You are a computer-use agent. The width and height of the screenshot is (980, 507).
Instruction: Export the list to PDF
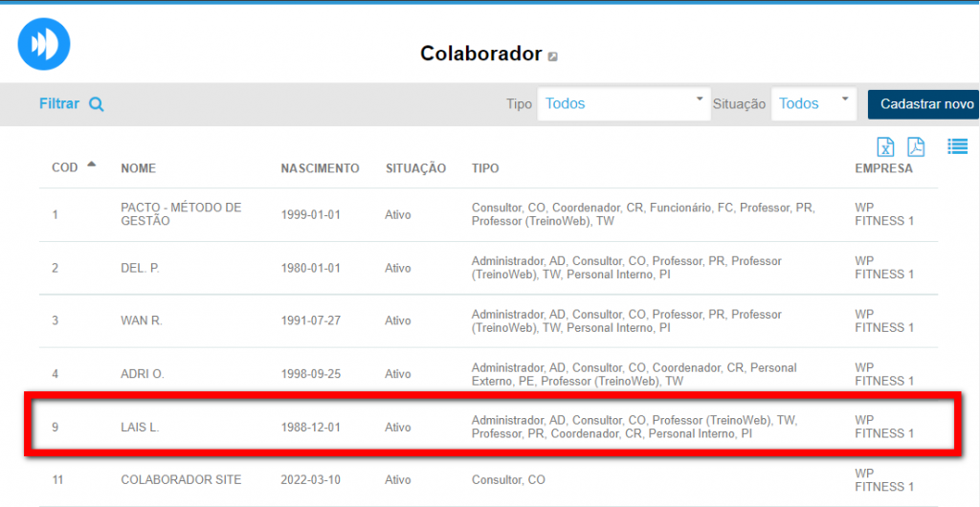[x=916, y=146]
